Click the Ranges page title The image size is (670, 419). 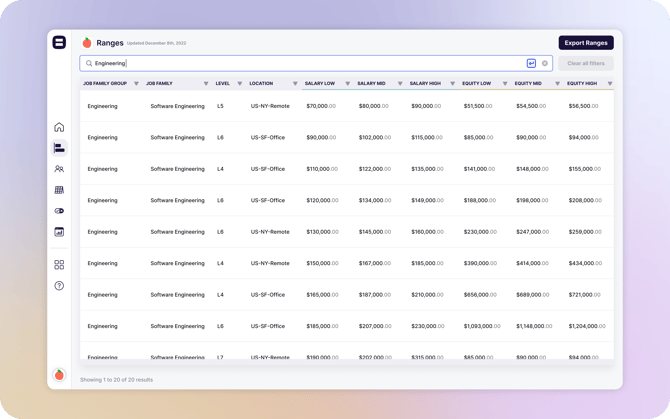(x=110, y=43)
